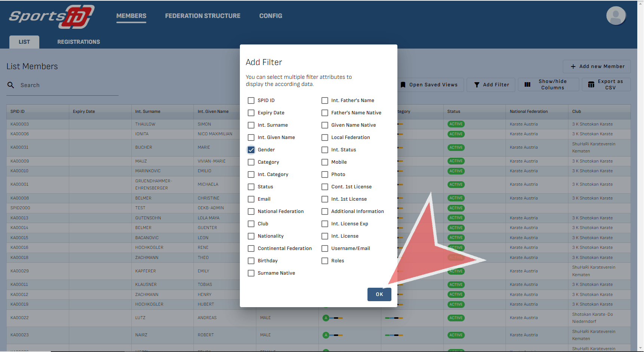Viewport: 644px width, 352px height.
Task: Click the funnel icon on Add Filter
Action: [477, 85]
